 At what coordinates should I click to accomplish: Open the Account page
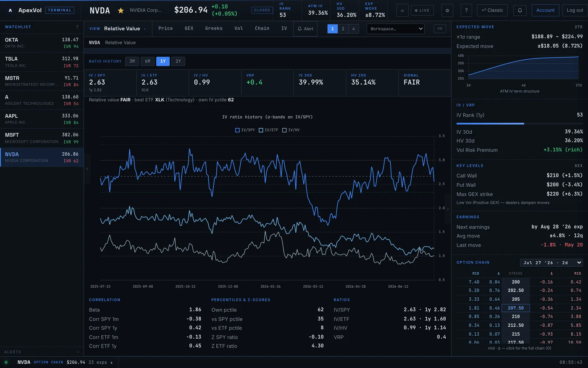(x=545, y=11)
